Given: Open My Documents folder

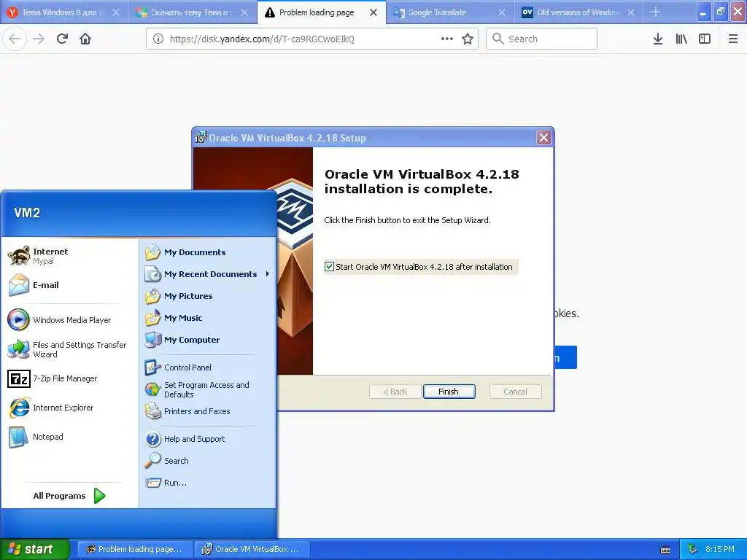Looking at the screenshot, I should pyautogui.click(x=207, y=252).
